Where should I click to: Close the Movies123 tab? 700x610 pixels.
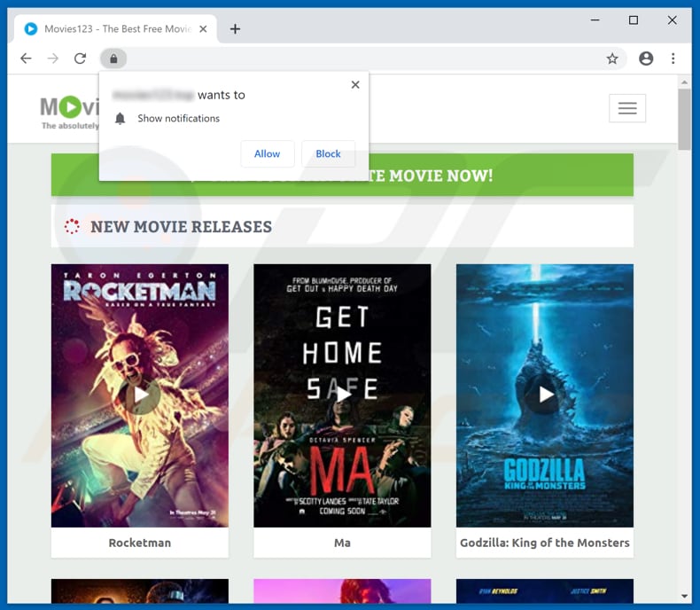click(x=203, y=29)
